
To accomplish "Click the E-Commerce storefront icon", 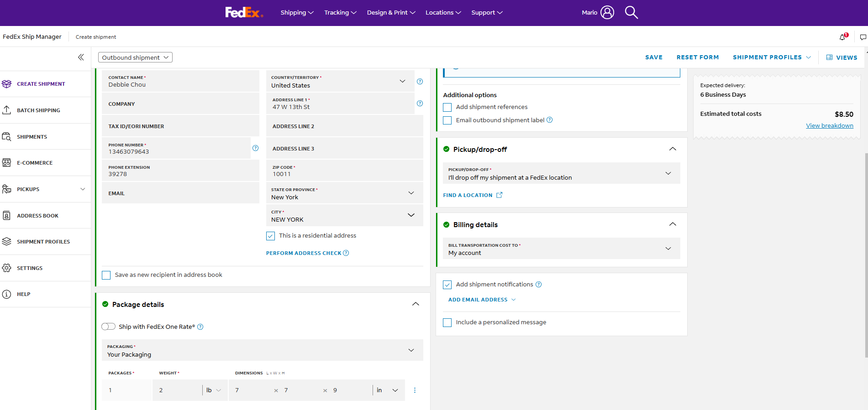I will (6, 162).
